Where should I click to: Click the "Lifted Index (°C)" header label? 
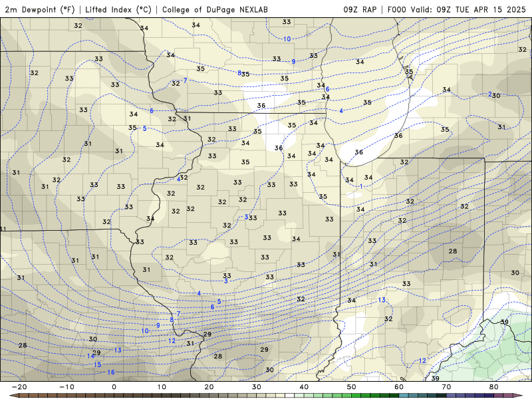118,9
